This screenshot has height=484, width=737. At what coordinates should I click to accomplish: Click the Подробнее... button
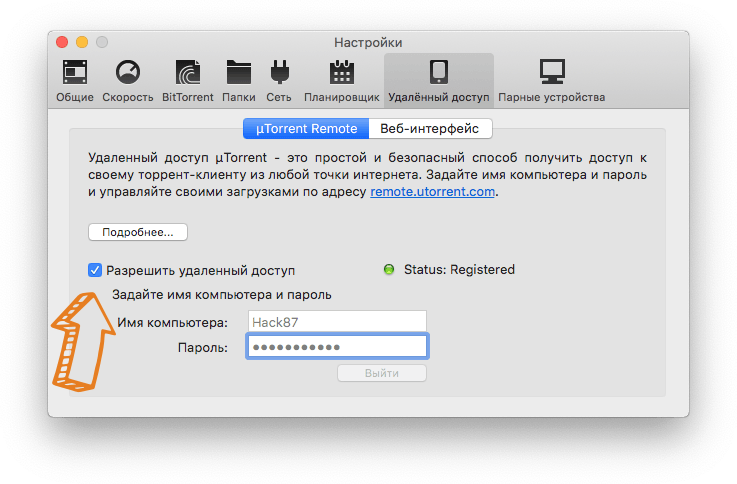click(138, 232)
